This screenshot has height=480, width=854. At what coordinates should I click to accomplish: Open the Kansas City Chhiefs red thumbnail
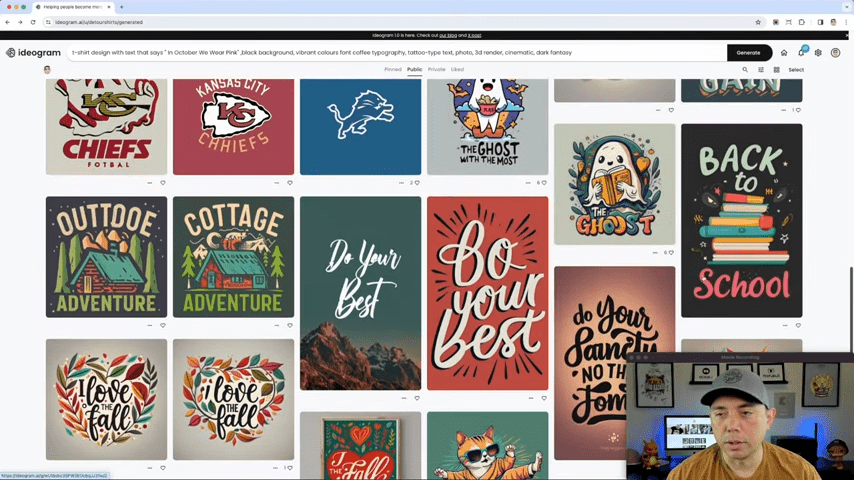[x=233, y=126]
